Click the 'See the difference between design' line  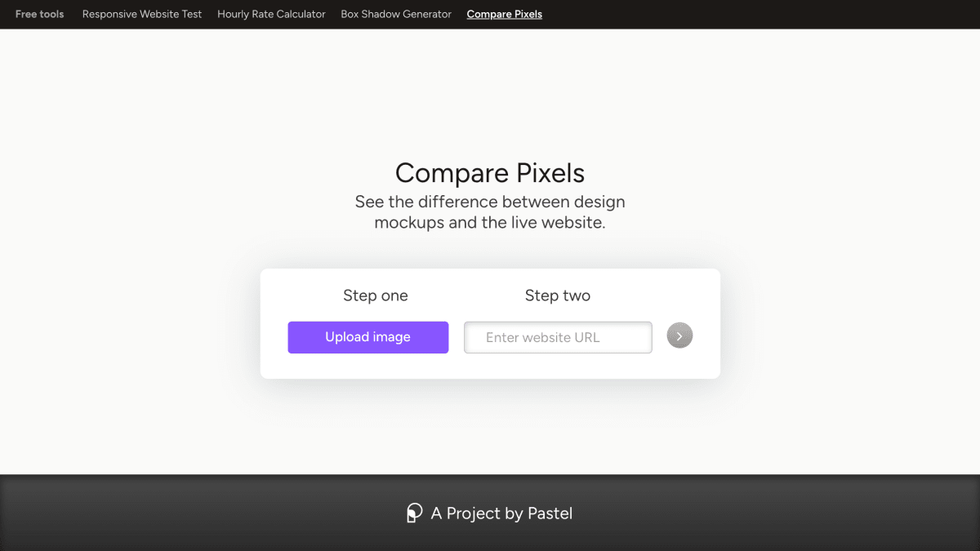tap(490, 202)
